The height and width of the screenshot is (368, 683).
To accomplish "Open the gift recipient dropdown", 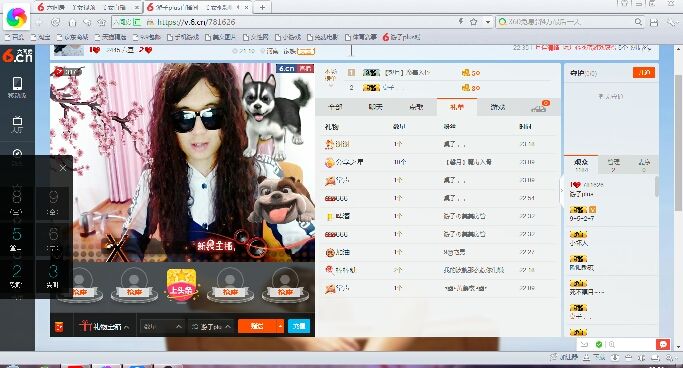I will coord(212,326).
